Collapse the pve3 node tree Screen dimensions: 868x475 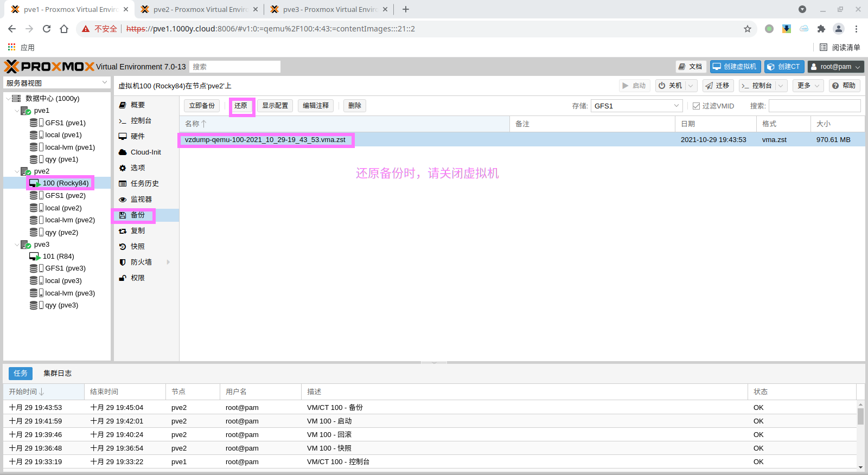point(17,245)
